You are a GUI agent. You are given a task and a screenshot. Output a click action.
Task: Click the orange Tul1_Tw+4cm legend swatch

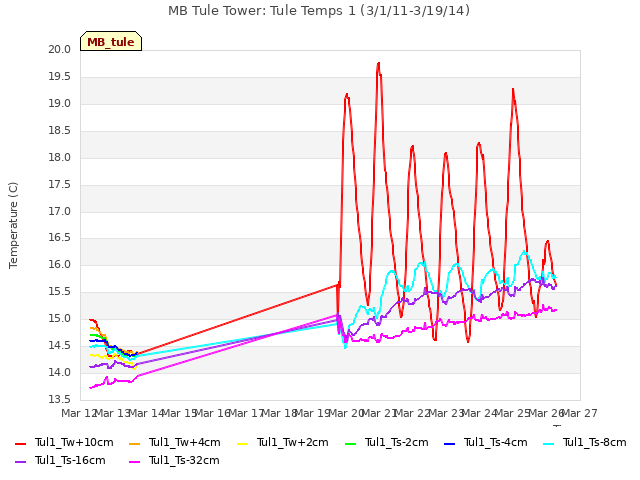(134, 444)
